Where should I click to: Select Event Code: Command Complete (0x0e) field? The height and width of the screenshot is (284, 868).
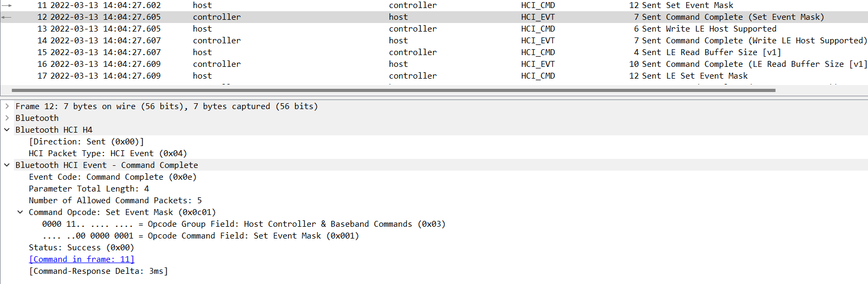coord(113,177)
